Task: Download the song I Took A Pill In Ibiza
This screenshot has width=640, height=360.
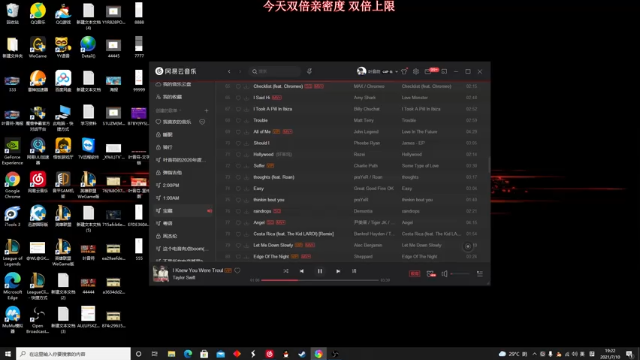Action: click(x=246, y=109)
